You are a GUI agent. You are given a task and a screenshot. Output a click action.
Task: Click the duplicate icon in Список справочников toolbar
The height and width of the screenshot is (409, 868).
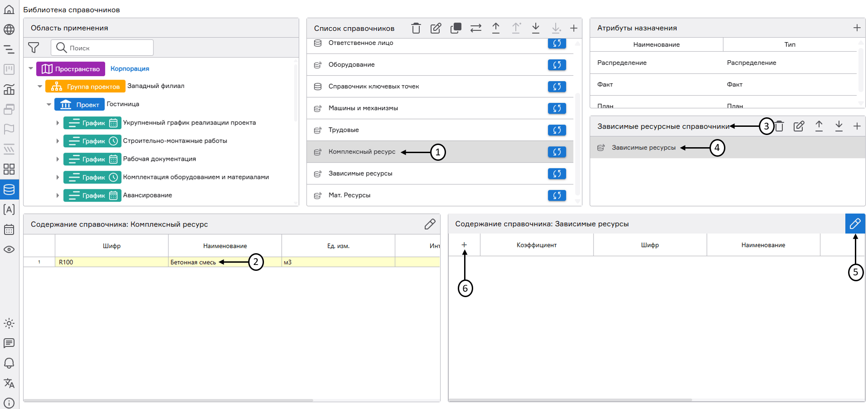pyautogui.click(x=456, y=29)
